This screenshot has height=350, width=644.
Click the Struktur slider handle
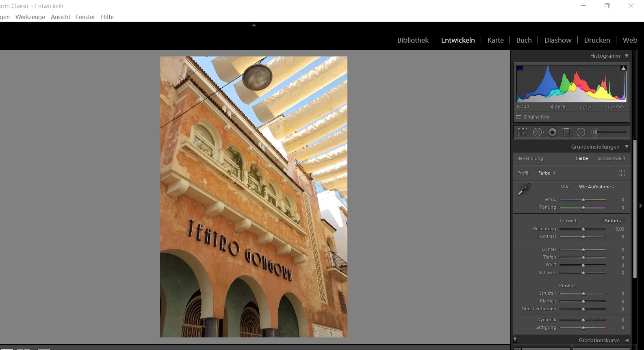(583, 294)
